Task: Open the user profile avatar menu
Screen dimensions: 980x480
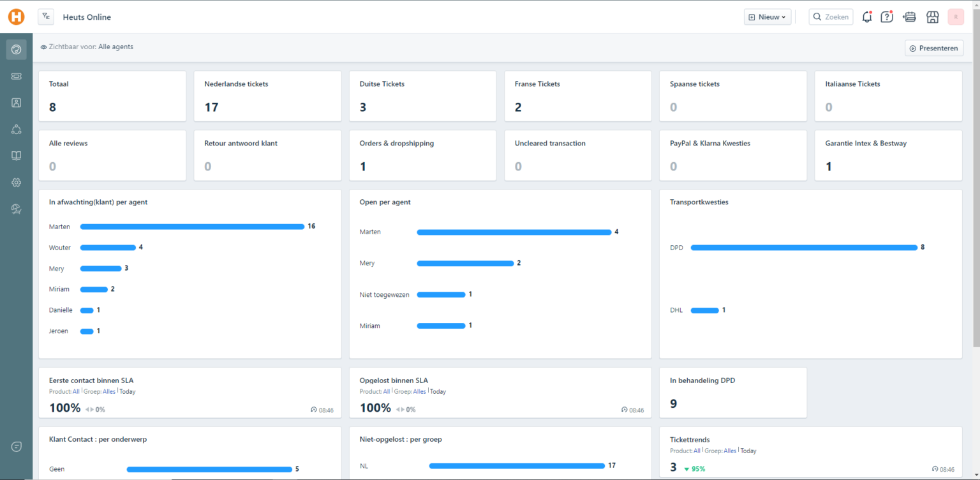Action: tap(956, 17)
